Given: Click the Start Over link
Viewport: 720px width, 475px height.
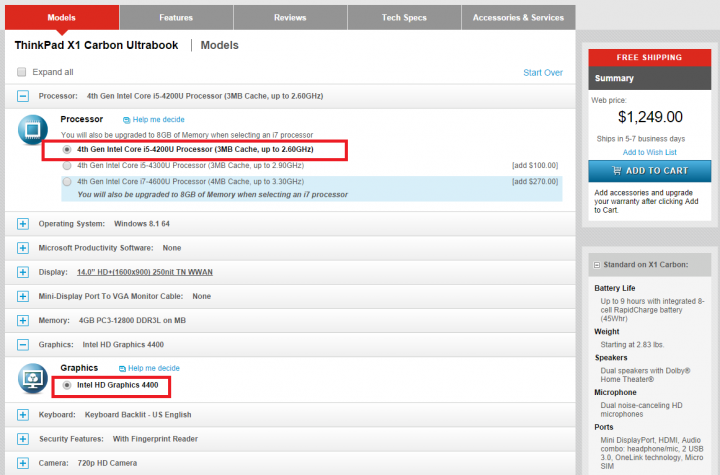Looking at the screenshot, I should click(543, 73).
